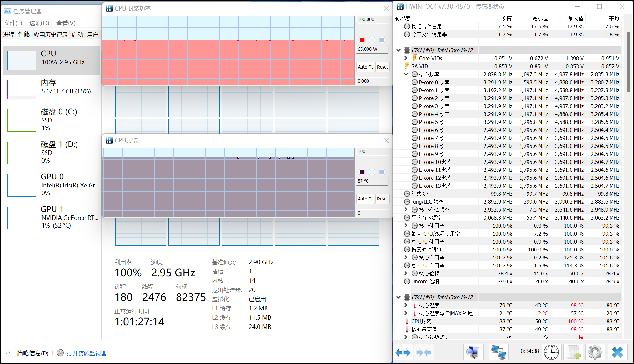This screenshot has height=364, width=634.
Task: Collapse the first CPU [#0] Intel Core section
Action: [x=398, y=50]
